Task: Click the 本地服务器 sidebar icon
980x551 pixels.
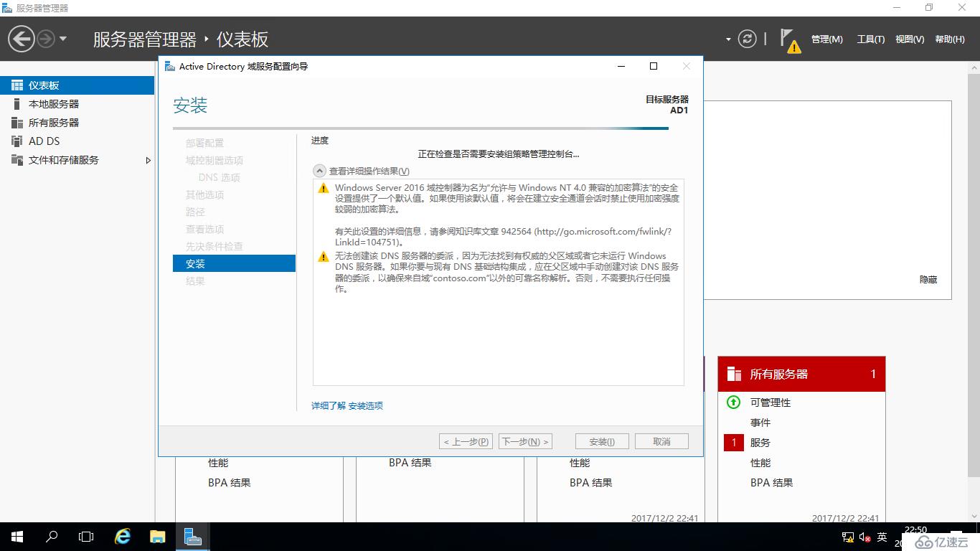Action: pos(17,104)
